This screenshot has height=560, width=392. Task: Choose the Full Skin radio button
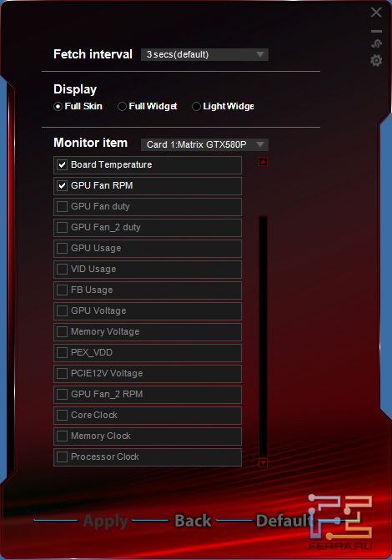click(x=58, y=107)
